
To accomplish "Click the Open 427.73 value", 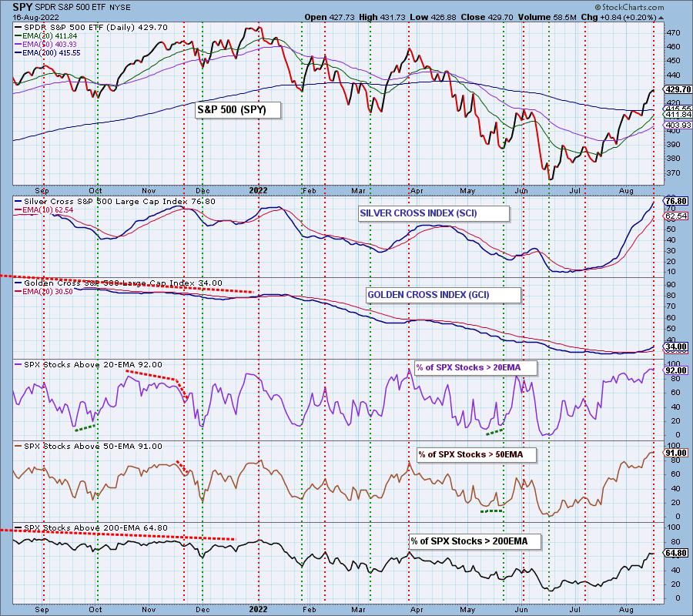I will 330,17.
